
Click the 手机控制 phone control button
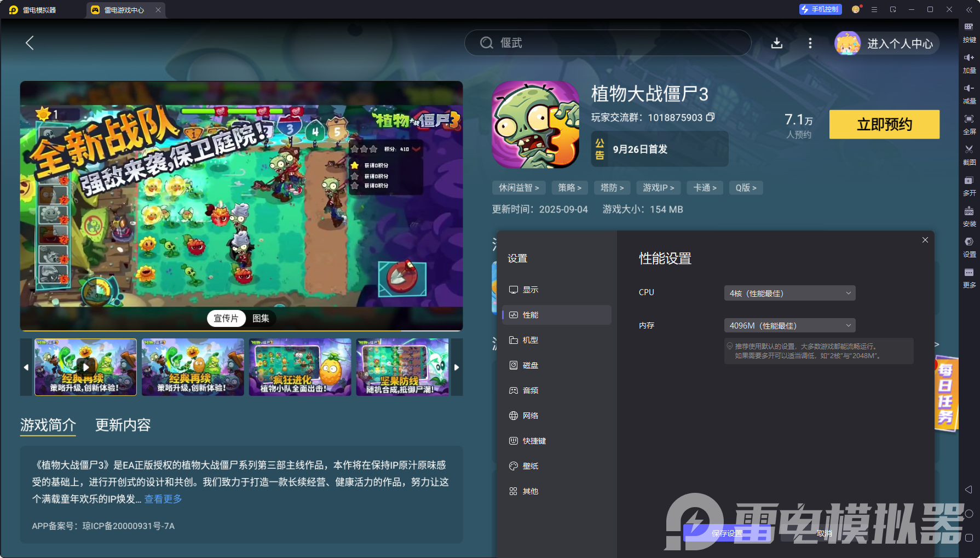point(820,9)
